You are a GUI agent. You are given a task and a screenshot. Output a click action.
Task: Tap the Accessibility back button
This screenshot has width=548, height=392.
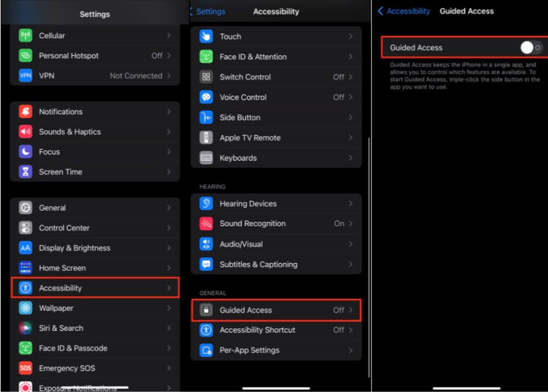(x=403, y=11)
